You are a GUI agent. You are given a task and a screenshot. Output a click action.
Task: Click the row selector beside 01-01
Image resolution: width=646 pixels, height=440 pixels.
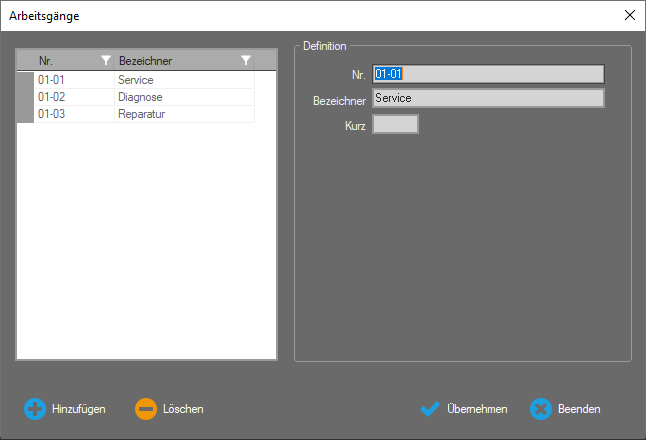(x=25, y=80)
